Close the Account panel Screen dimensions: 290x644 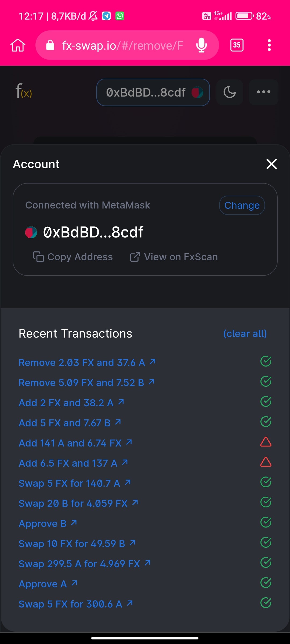271,164
